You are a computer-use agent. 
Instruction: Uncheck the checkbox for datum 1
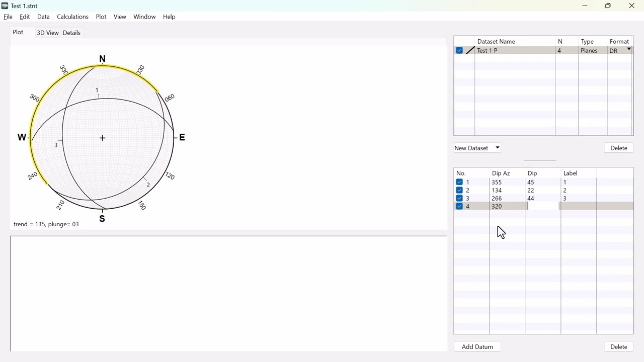tap(459, 183)
